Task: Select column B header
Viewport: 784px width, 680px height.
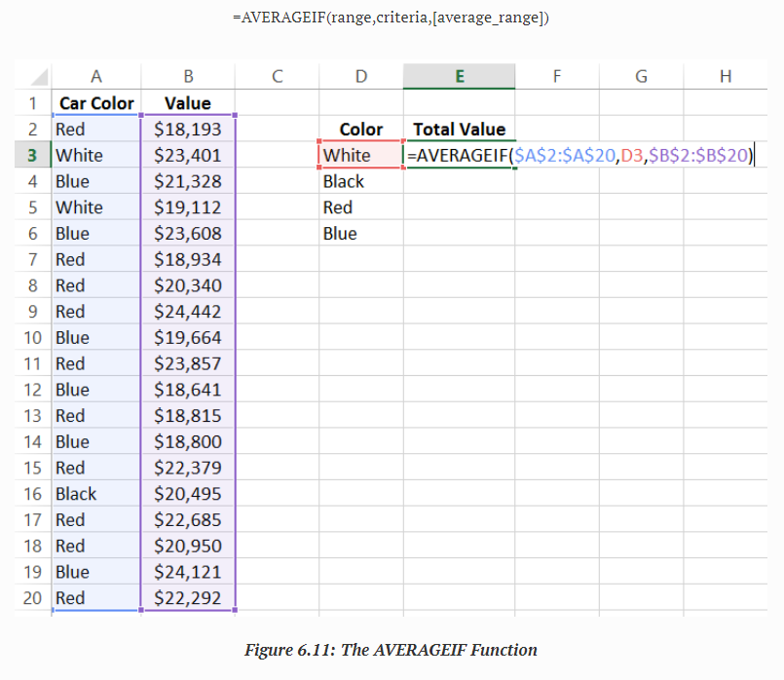Action: pyautogui.click(x=188, y=77)
